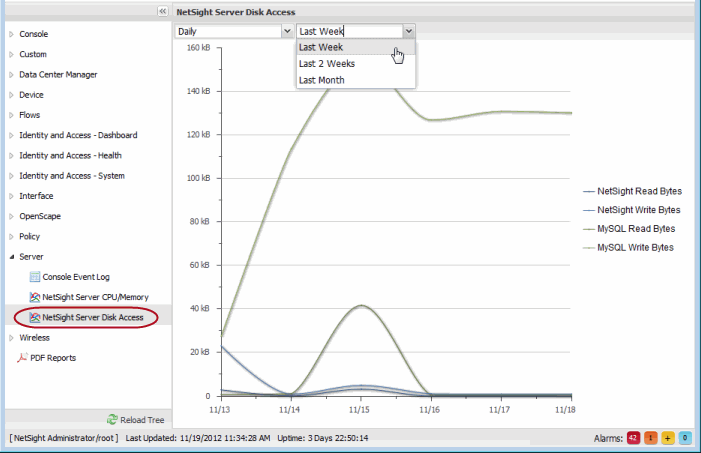Click the blue info alarms badge
Screen dimensions: 701x453
click(x=684, y=438)
